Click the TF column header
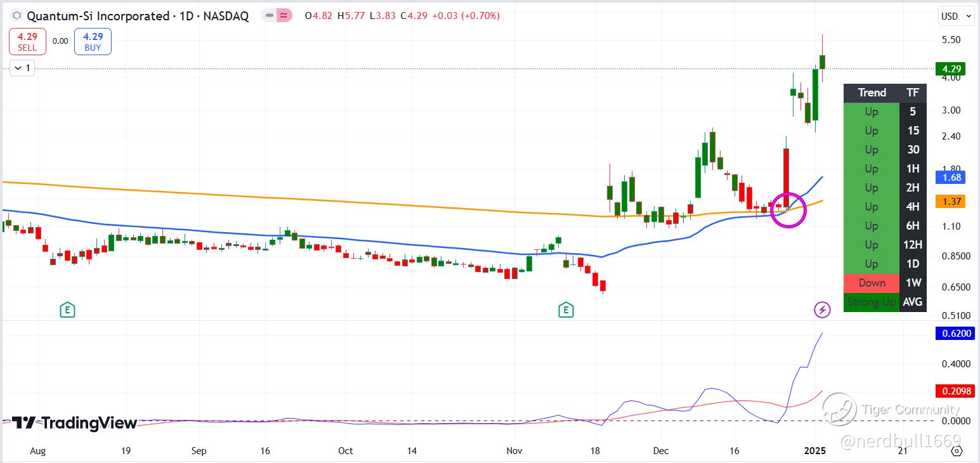This screenshot has height=463, width=980. point(913,93)
